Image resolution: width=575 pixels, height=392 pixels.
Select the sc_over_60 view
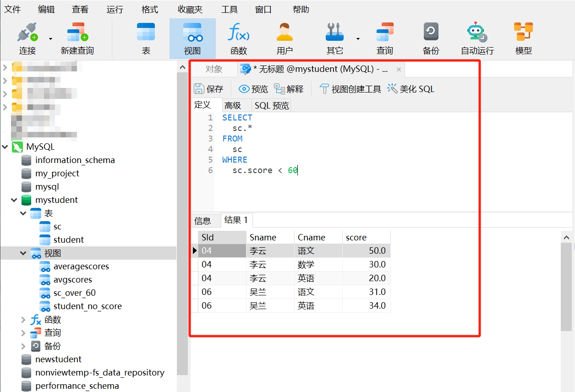coord(74,293)
